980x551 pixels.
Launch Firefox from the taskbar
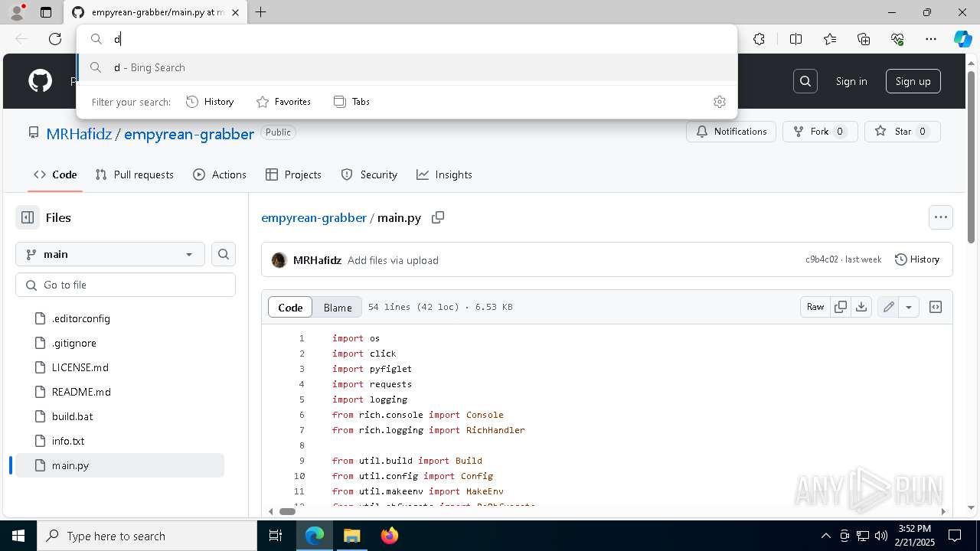390,536
